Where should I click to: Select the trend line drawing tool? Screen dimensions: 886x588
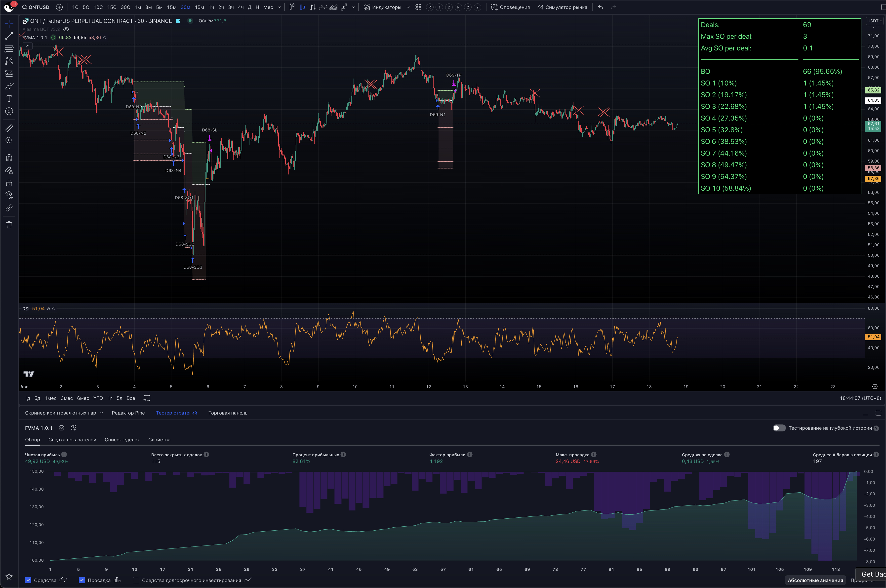click(x=9, y=36)
